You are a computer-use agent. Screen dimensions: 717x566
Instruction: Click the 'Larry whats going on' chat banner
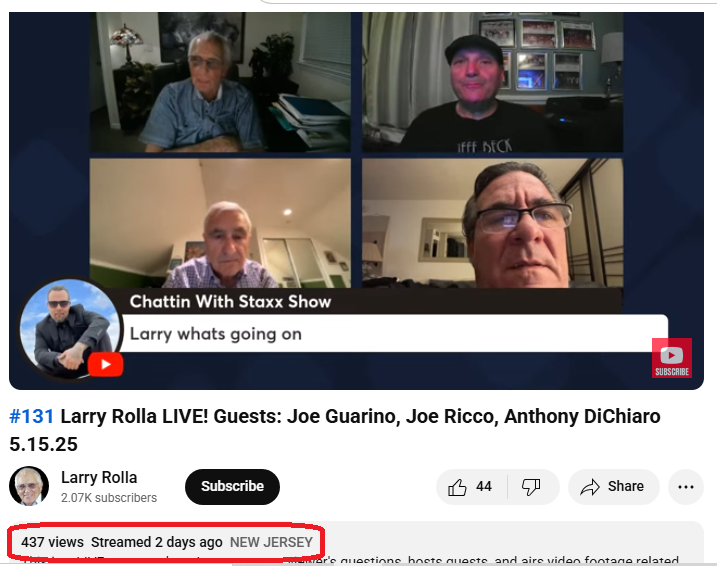point(394,334)
